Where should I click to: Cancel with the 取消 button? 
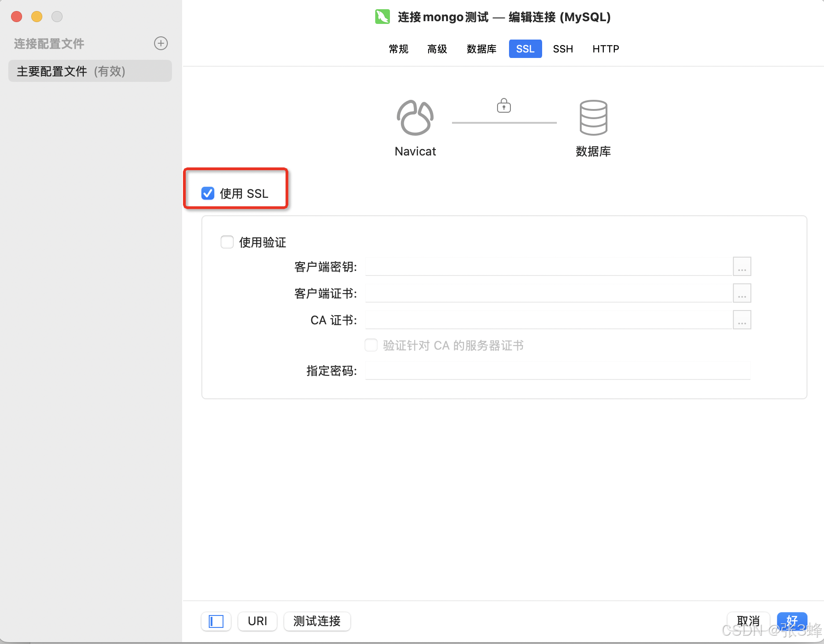(x=748, y=621)
